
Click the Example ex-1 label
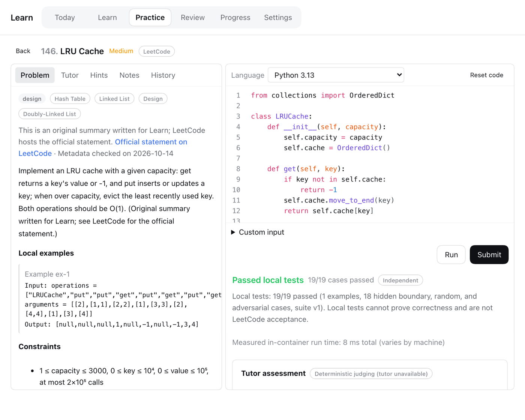[47, 274]
